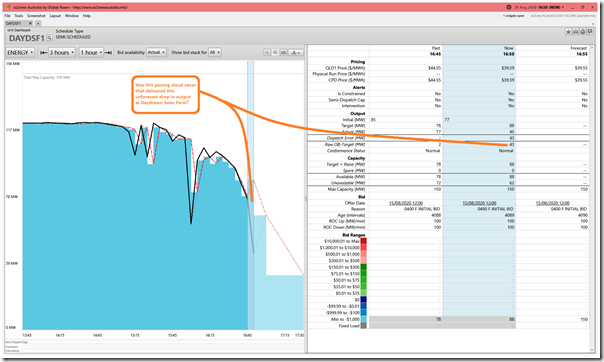This screenshot has width=604, height=362.
Task: Click the Max Capacity (MW) row label
Action: tap(346, 189)
